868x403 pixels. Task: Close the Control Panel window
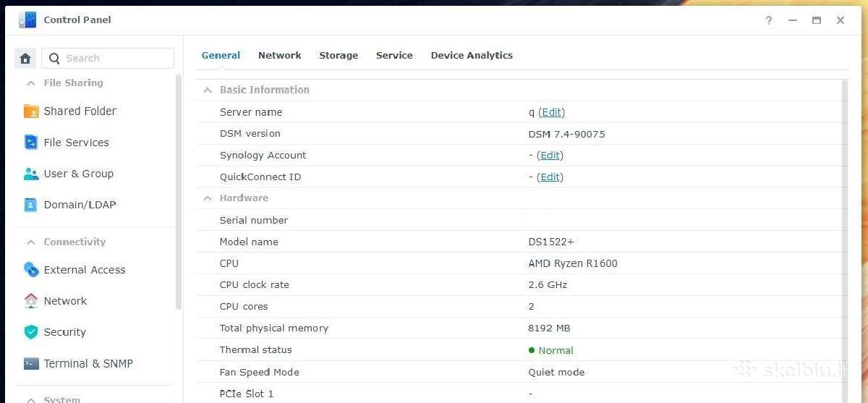click(841, 20)
